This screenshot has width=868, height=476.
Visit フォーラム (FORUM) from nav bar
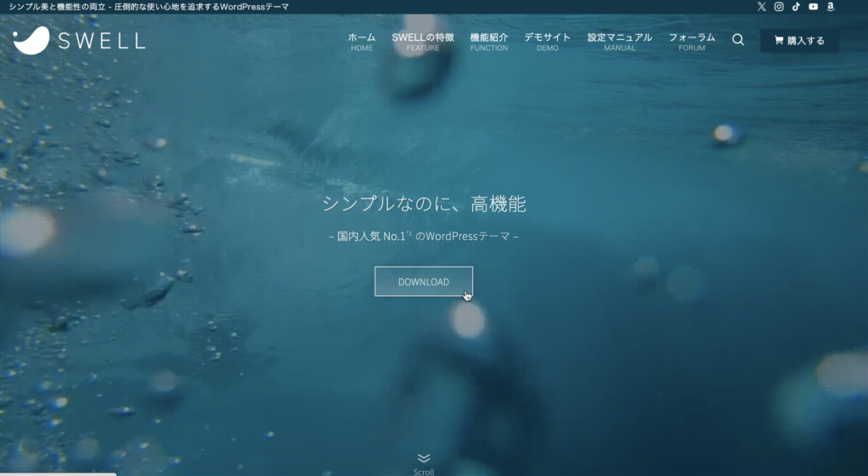point(692,42)
